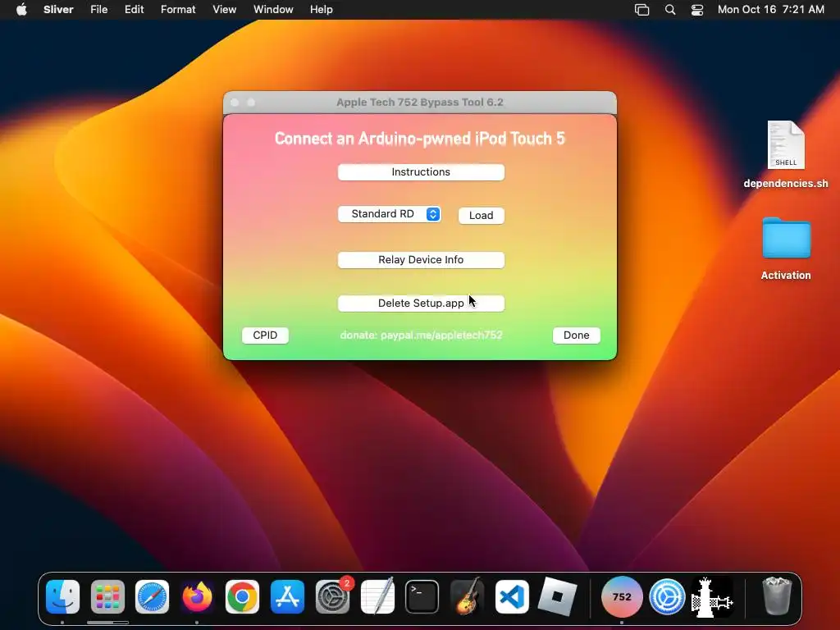Open Google Chrome in the dock
840x630 pixels.
click(242, 596)
